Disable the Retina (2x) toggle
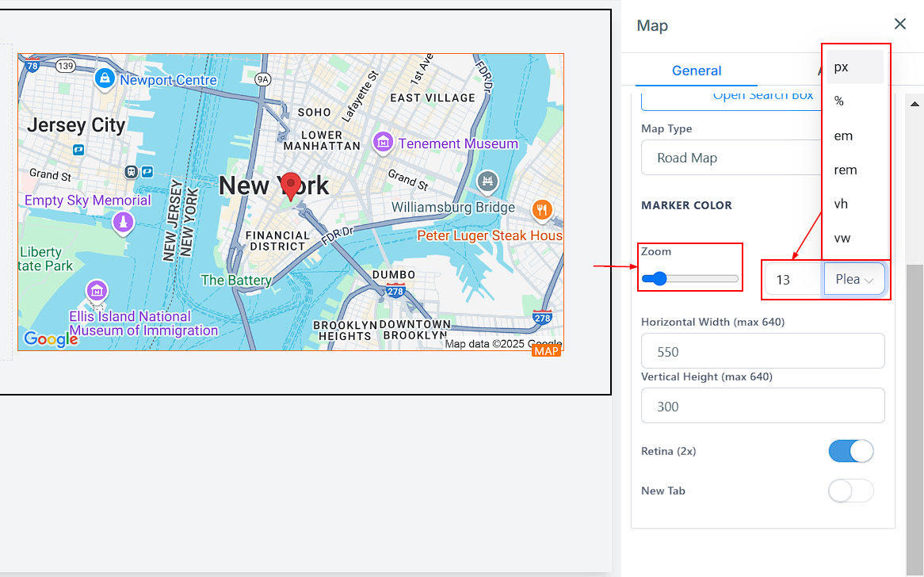 pyautogui.click(x=850, y=451)
